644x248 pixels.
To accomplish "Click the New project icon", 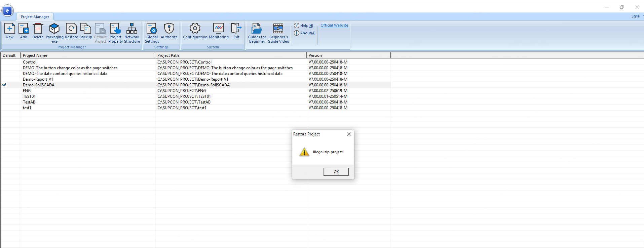I will [10, 29].
